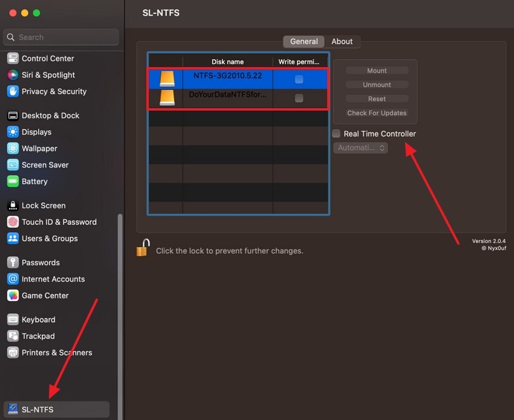514x420 pixels.
Task: Open the Displays sun icon
Action: coord(13,132)
